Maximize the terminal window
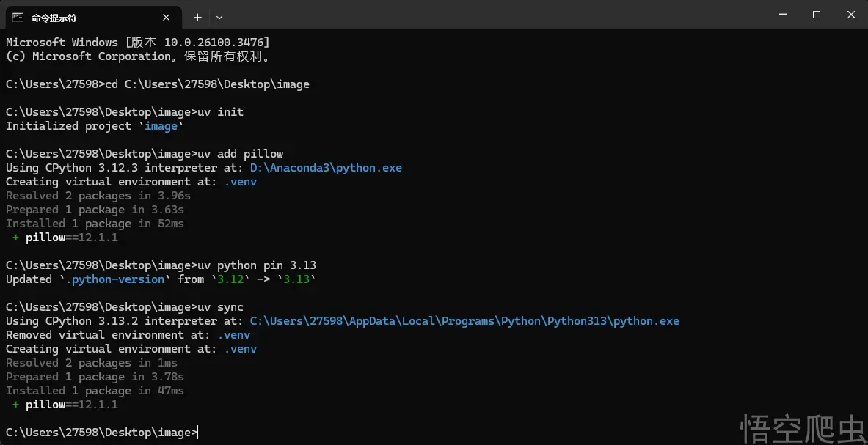Screen dimensions: 868x445 tap(816, 15)
